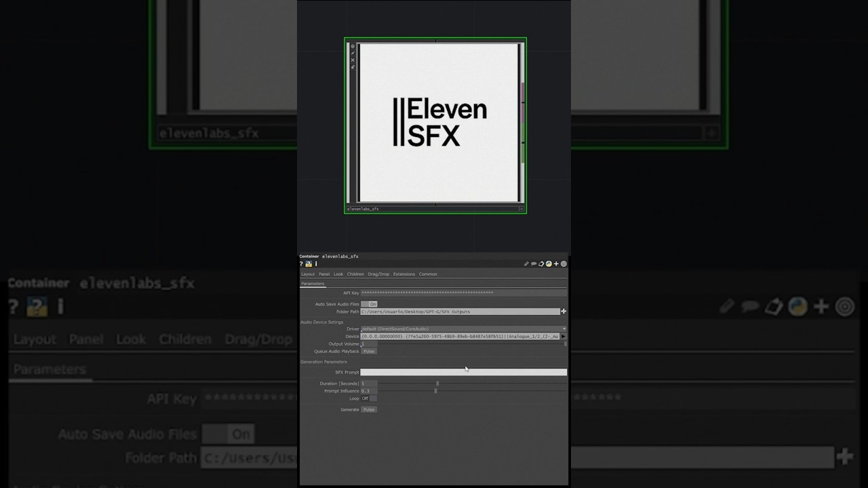
Task: Click elevenlabs_sfx name in parameter panel header
Action: [340, 256]
